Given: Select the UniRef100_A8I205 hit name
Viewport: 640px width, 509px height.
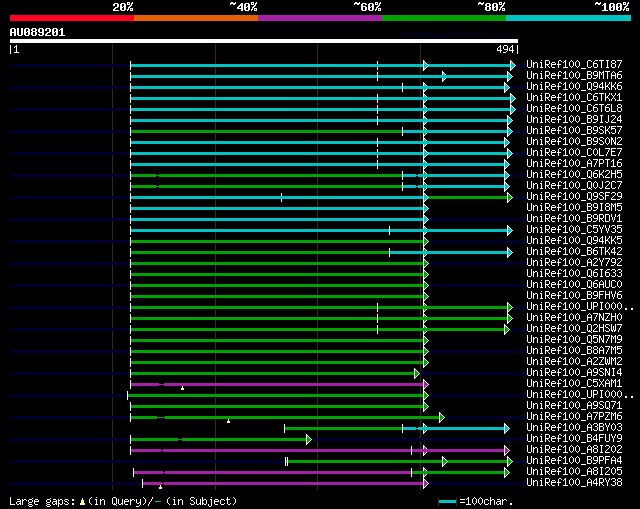Looking at the screenshot, I should [x=574, y=472].
